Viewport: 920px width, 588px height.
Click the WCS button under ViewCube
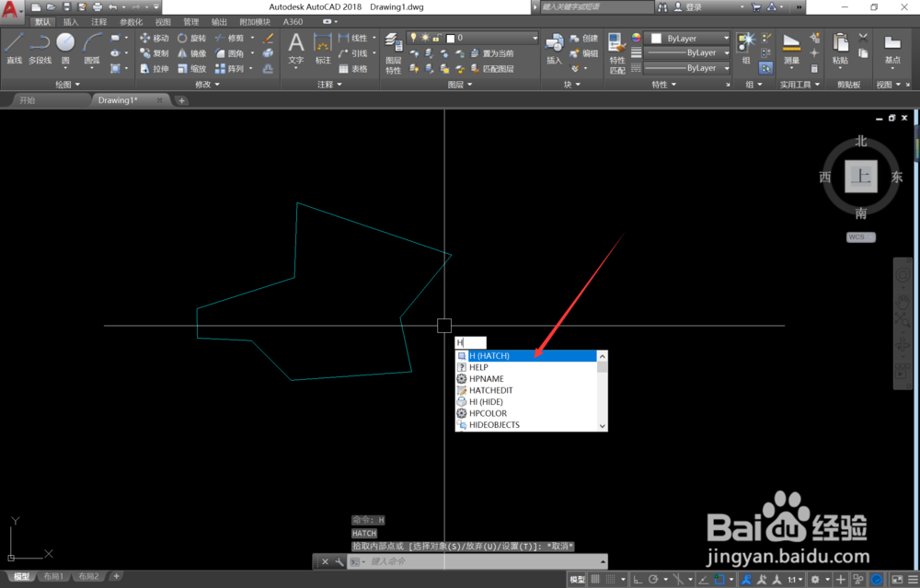click(x=861, y=237)
